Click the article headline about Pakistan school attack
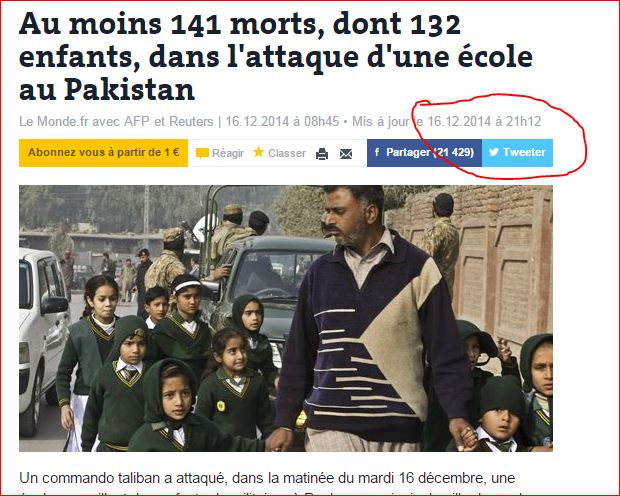Image resolution: width=620 pixels, height=496 pixels. pyautogui.click(x=276, y=57)
